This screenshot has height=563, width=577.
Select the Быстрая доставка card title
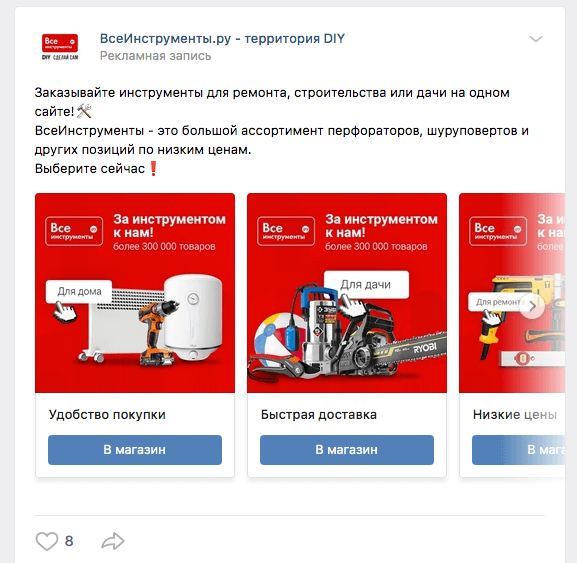click(x=319, y=415)
